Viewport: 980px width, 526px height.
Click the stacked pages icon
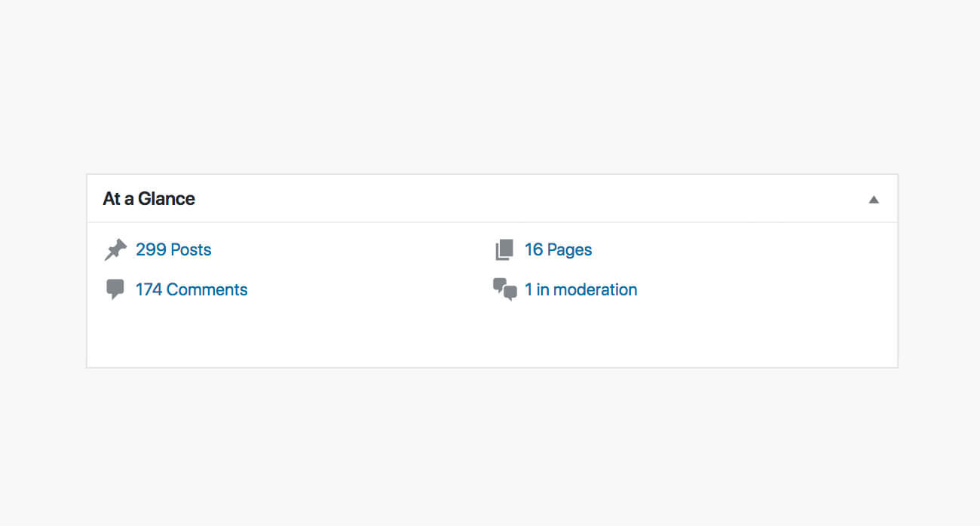[x=504, y=250]
